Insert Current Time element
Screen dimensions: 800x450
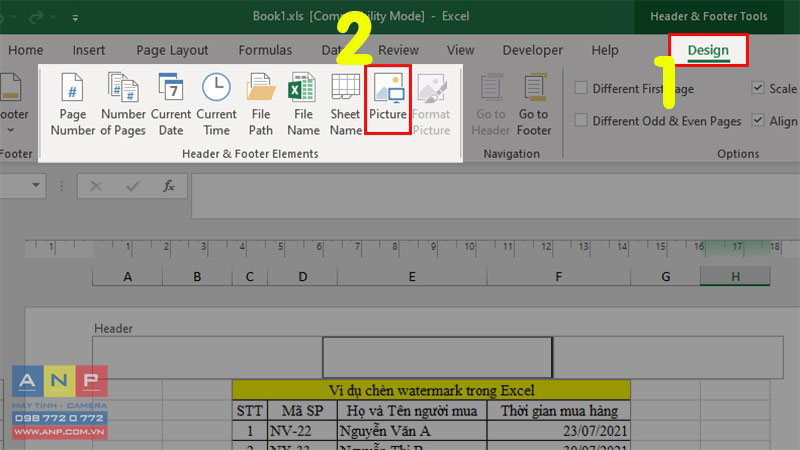point(216,104)
